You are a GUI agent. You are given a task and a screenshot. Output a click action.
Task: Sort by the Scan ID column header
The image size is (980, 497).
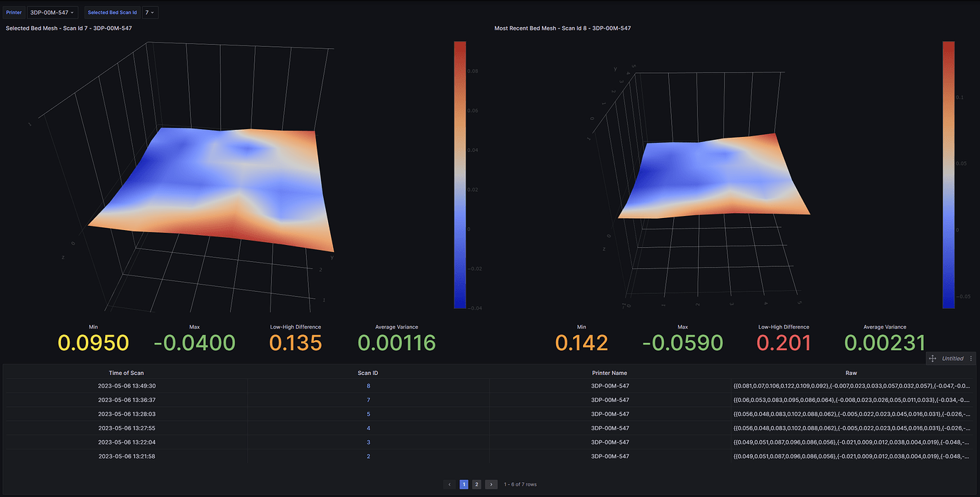pos(368,373)
